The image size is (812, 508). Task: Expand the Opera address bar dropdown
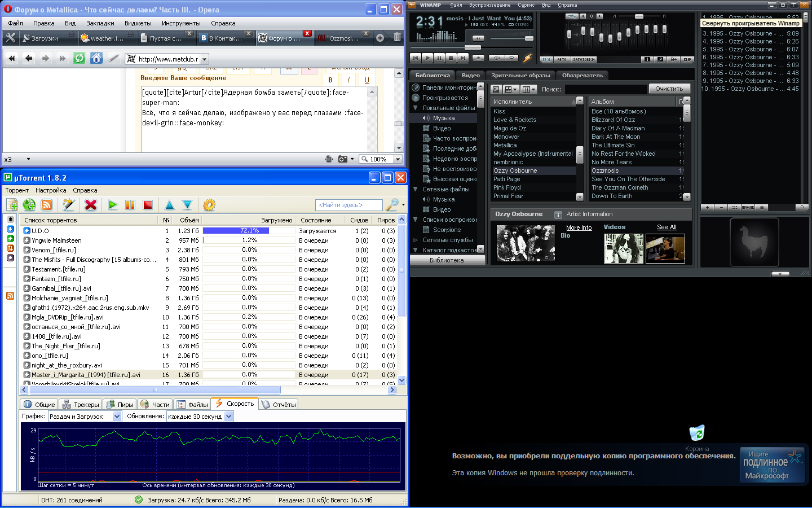pyautogui.click(x=204, y=59)
